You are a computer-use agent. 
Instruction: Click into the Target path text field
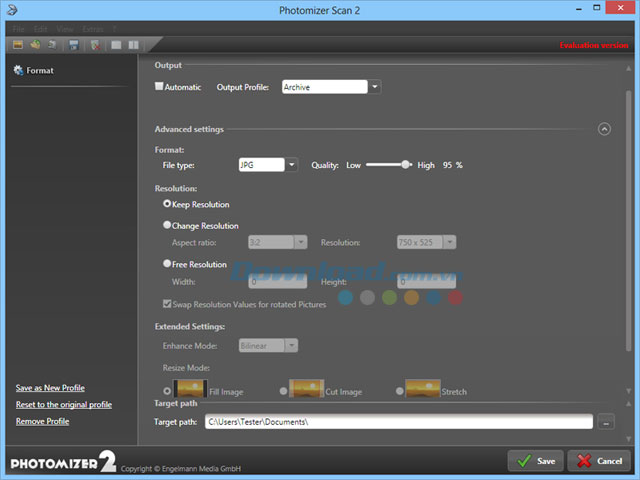[398, 422]
